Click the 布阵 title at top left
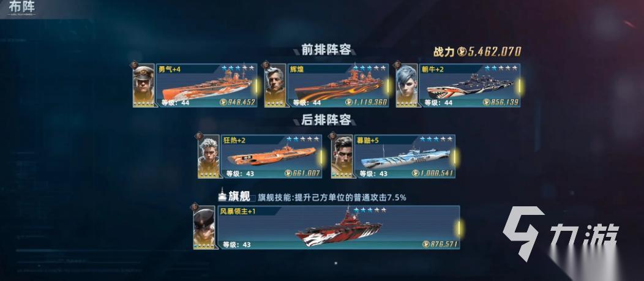The height and width of the screenshot is (281, 644). [x=22, y=7]
